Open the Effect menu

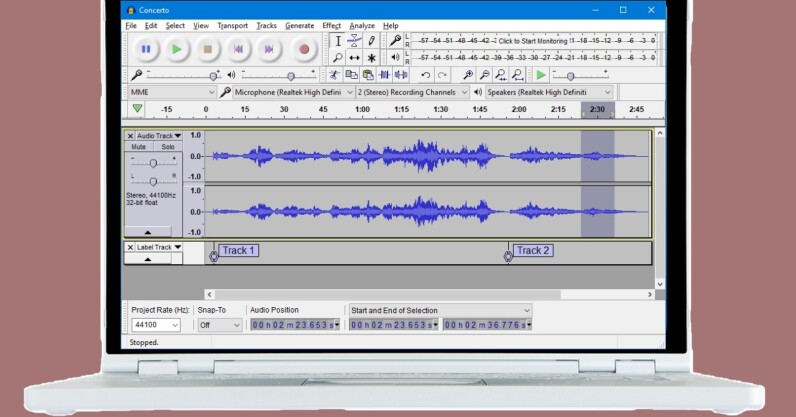pos(331,25)
